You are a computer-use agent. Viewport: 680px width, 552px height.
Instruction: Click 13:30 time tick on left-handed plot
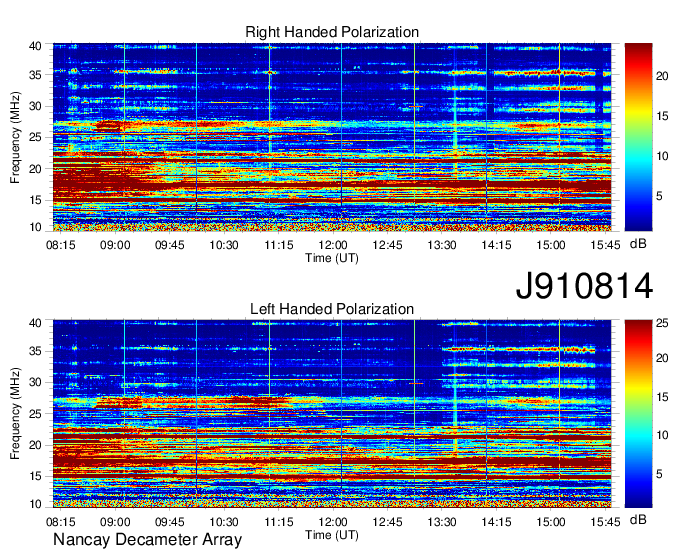coord(442,522)
